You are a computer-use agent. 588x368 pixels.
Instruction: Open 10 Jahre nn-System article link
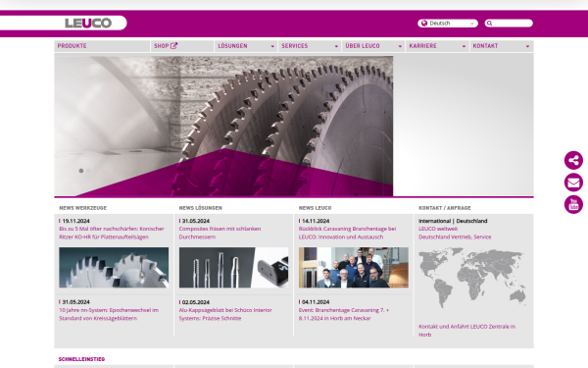click(109, 314)
